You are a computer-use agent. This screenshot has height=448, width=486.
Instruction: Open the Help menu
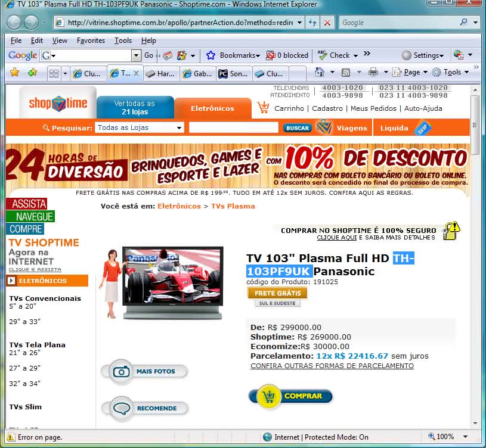(148, 41)
